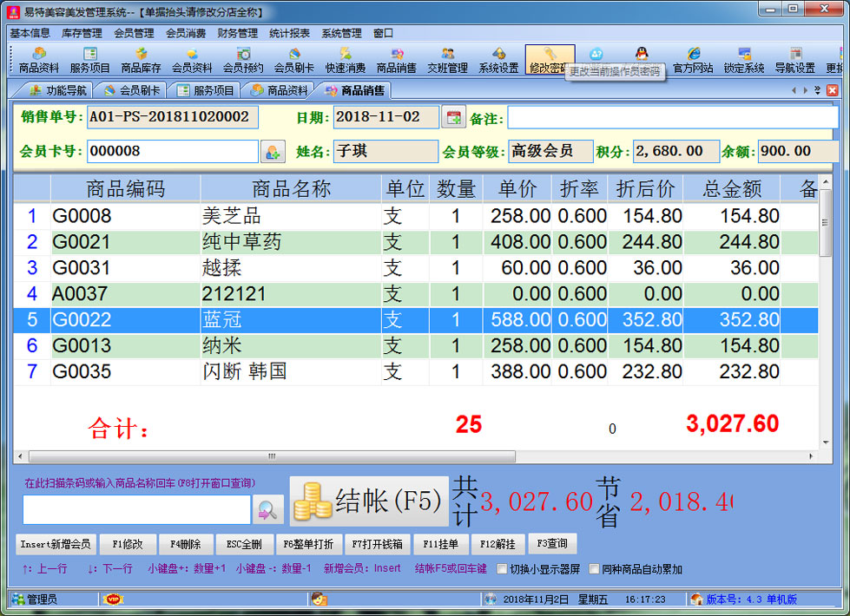This screenshot has height=616, width=850.
Task: Click the 会员预约 toolbar icon
Action: 243,60
